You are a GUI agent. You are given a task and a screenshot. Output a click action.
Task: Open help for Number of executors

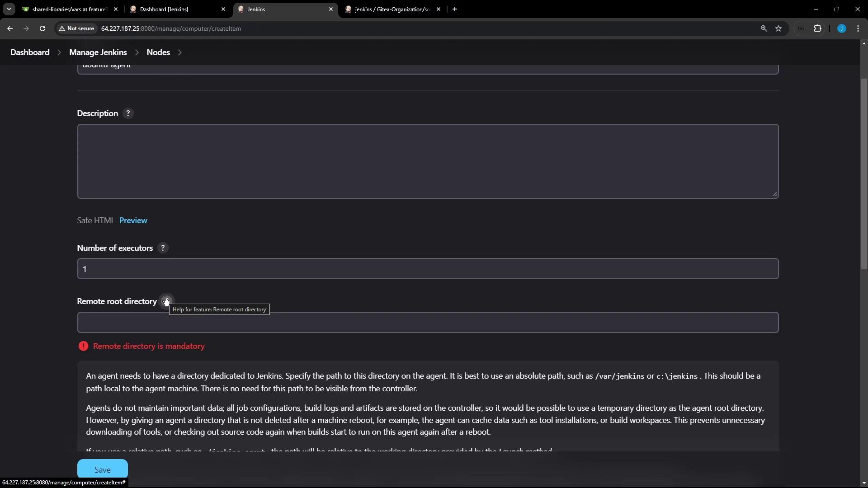[x=163, y=248]
